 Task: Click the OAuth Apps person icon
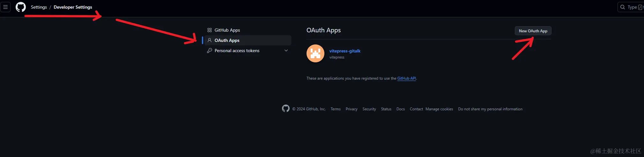pos(210,40)
